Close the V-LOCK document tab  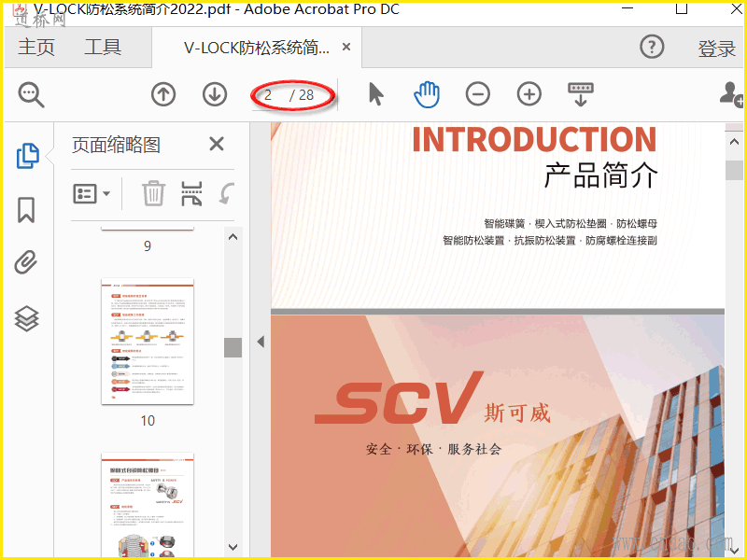pos(346,47)
